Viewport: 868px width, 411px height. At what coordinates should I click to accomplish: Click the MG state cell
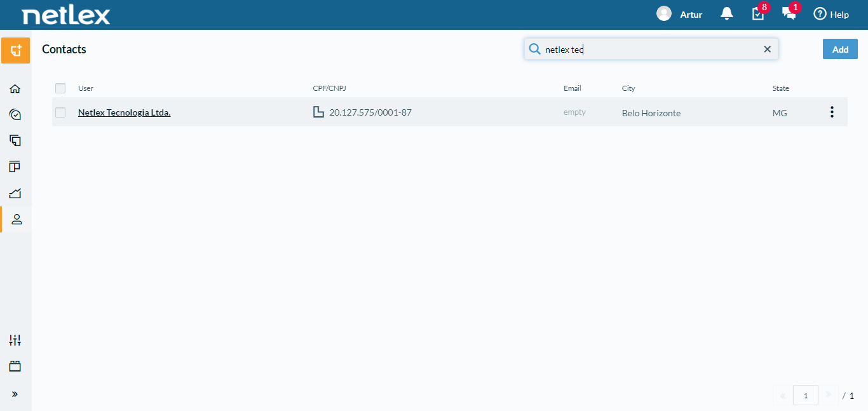pos(780,113)
